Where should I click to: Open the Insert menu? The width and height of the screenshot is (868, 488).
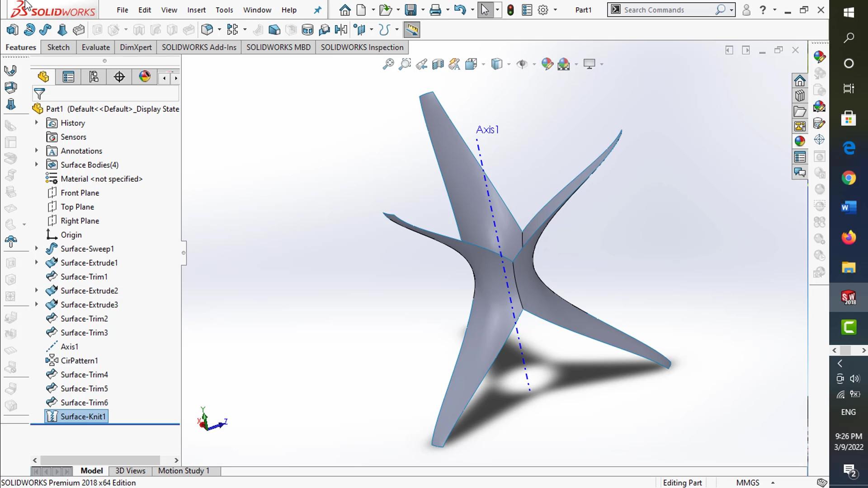point(196,10)
